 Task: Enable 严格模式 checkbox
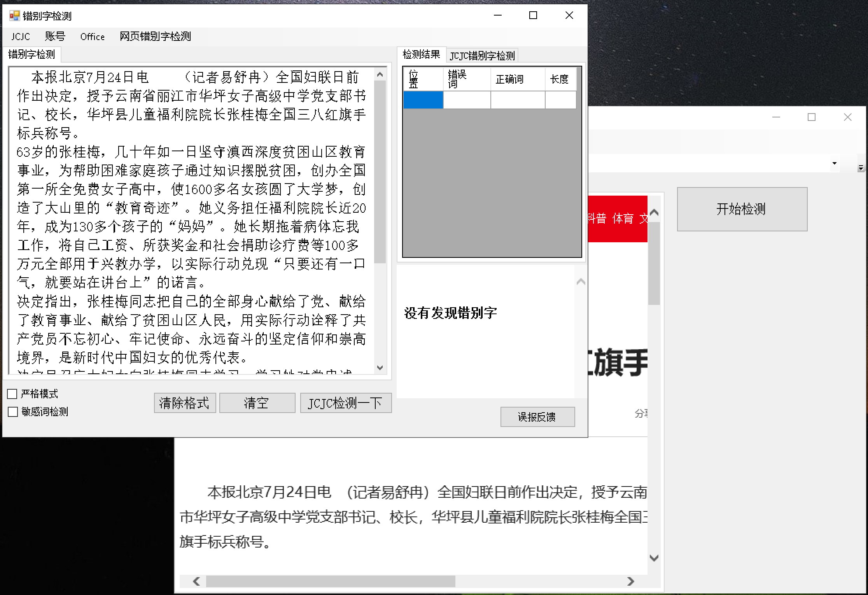click(12, 393)
